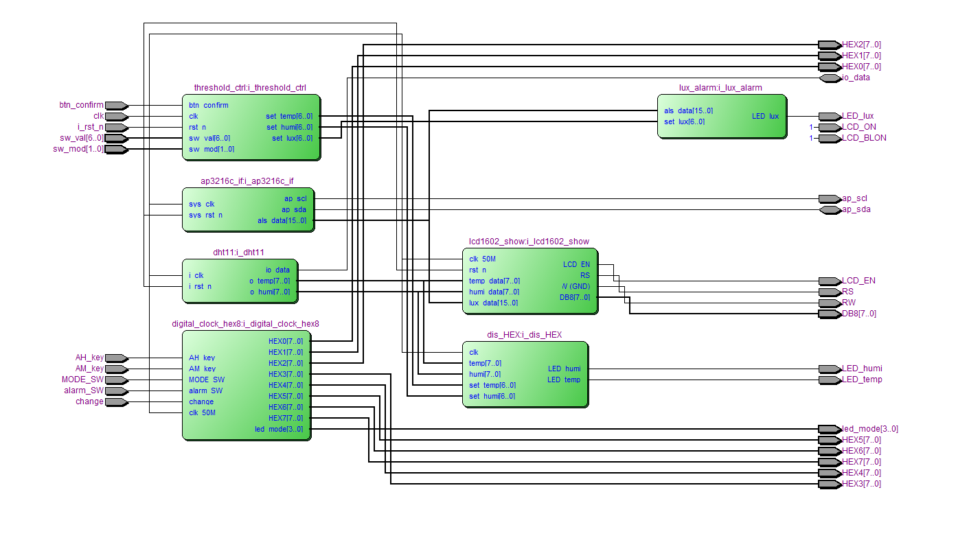Select the dis_HEX:i_dis_HEX block
This screenshot has height=560, width=969.
coord(525,374)
